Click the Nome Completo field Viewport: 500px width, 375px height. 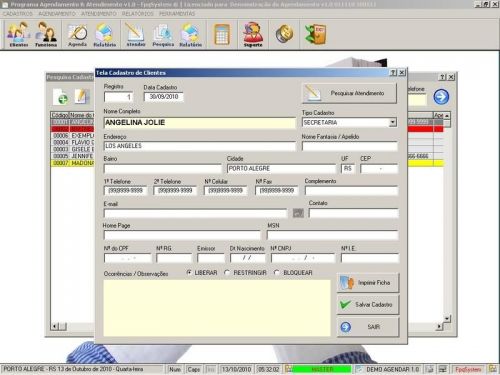199,123
